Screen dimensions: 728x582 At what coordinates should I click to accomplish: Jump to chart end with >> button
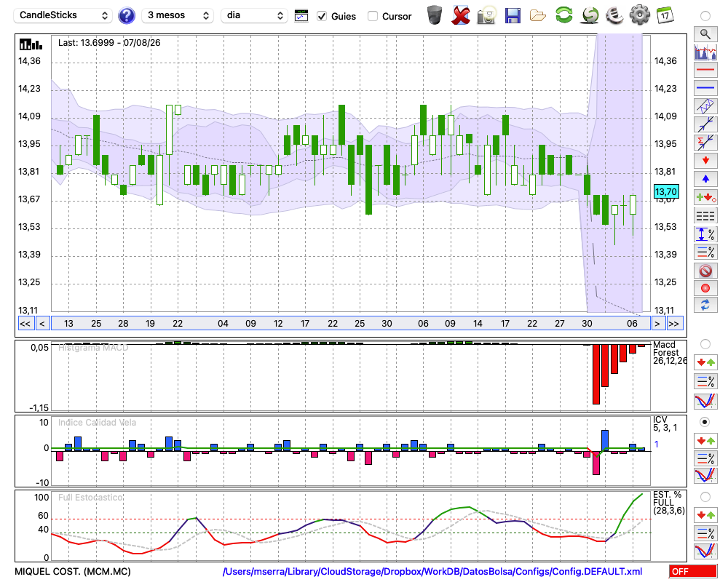(x=673, y=324)
